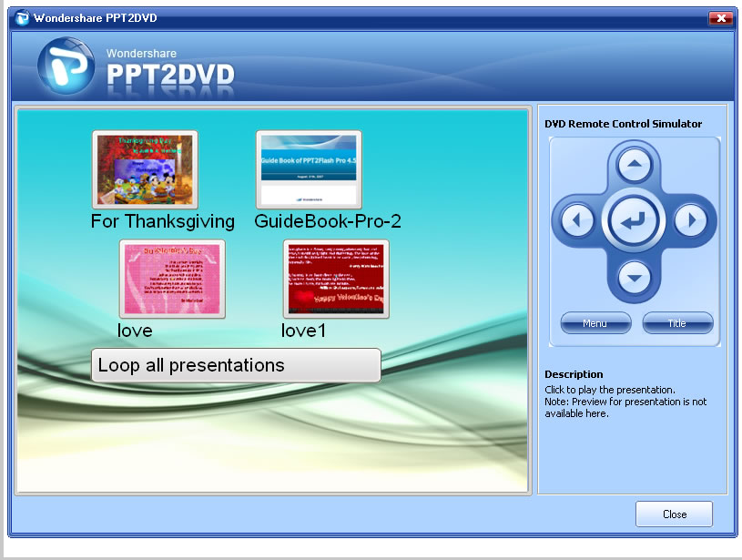742x560 pixels.
Task: Click the For Thanksgiving text label
Action: click(163, 221)
